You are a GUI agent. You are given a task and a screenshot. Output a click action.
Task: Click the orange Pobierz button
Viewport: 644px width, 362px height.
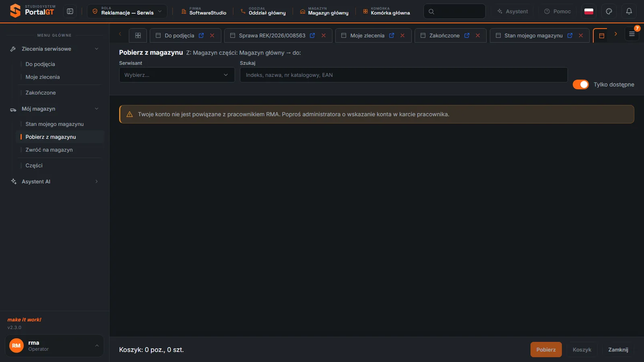(x=546, y=350)
